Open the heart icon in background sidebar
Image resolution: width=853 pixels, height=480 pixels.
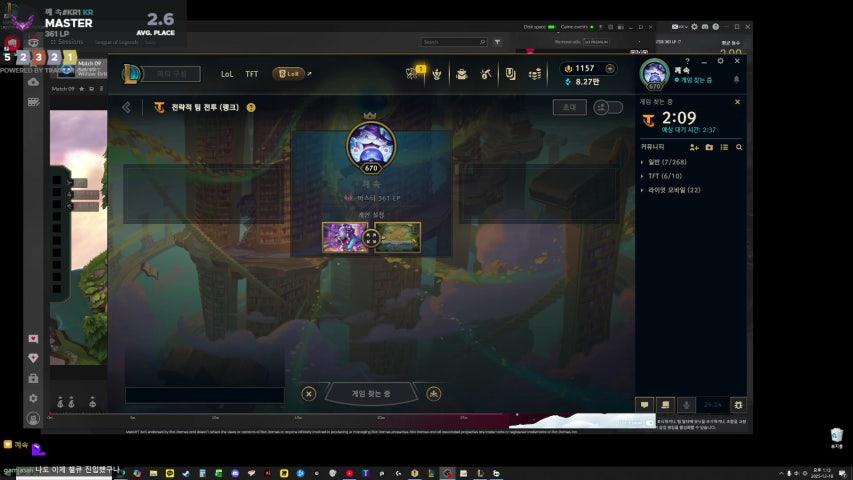point(33,339)
